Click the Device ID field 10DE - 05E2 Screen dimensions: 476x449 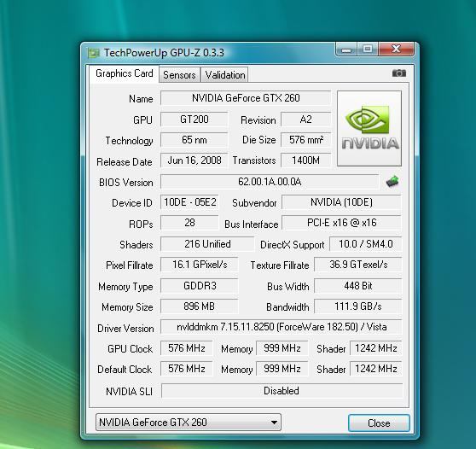click(189, 202)
